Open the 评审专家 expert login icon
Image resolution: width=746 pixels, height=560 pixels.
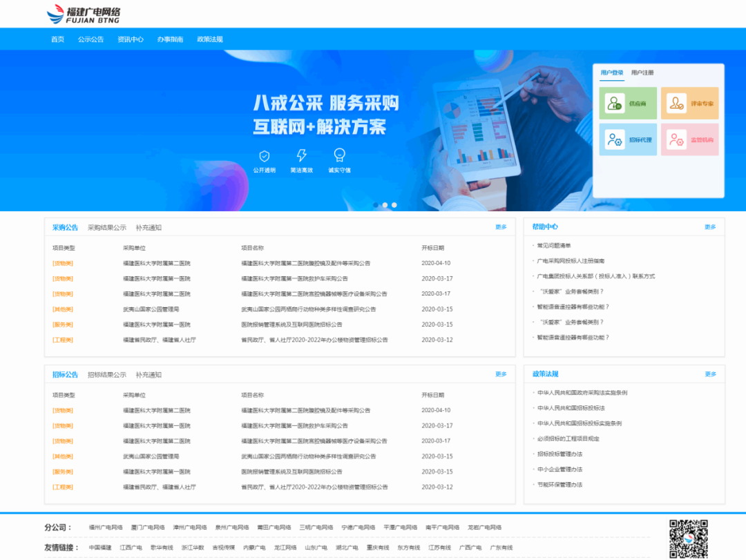click(x=676, y=104)
